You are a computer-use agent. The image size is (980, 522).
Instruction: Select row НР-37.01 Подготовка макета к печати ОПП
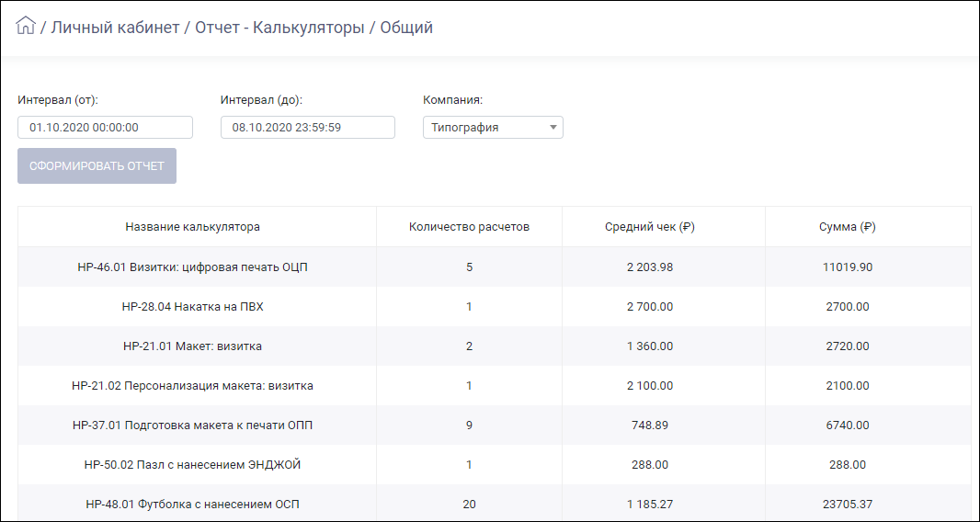pos(495,426)
